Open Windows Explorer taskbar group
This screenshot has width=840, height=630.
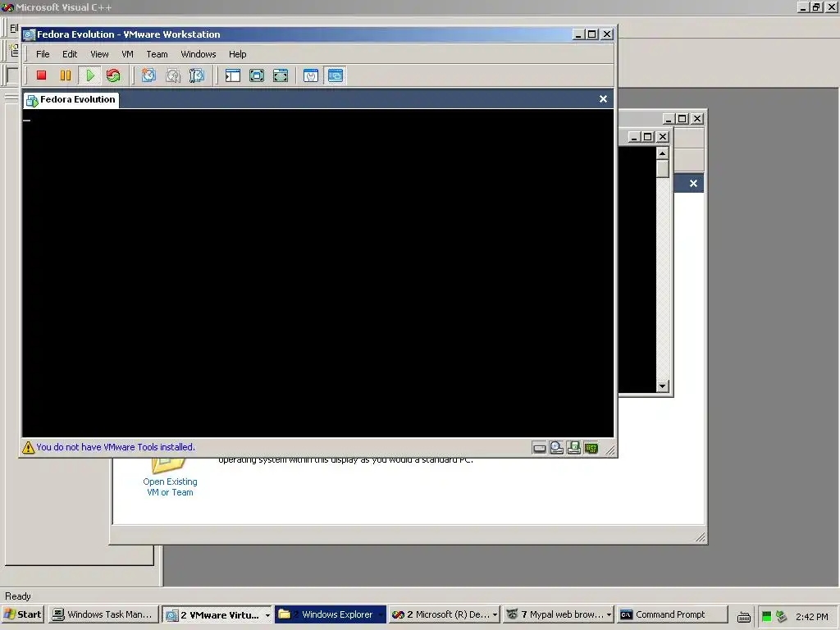click(330, 615)
